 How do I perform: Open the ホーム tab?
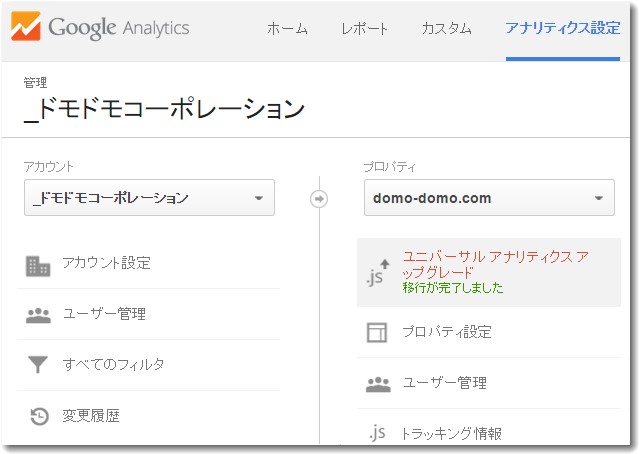[x=287, y=29]
